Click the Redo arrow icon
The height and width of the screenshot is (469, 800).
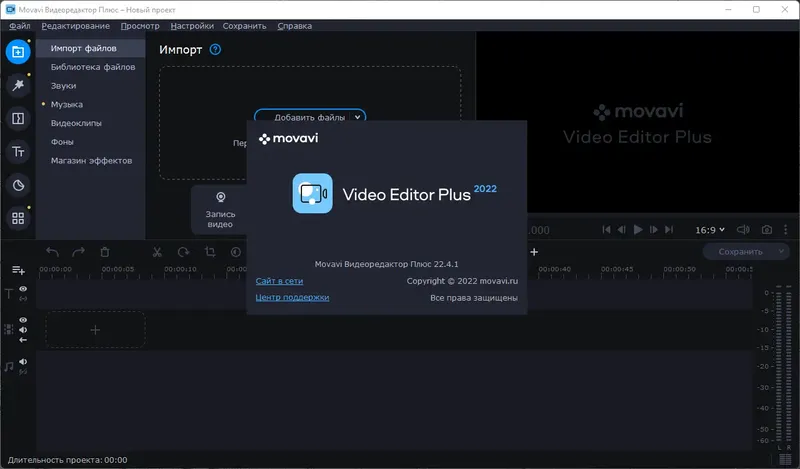(x=79, y=252)
